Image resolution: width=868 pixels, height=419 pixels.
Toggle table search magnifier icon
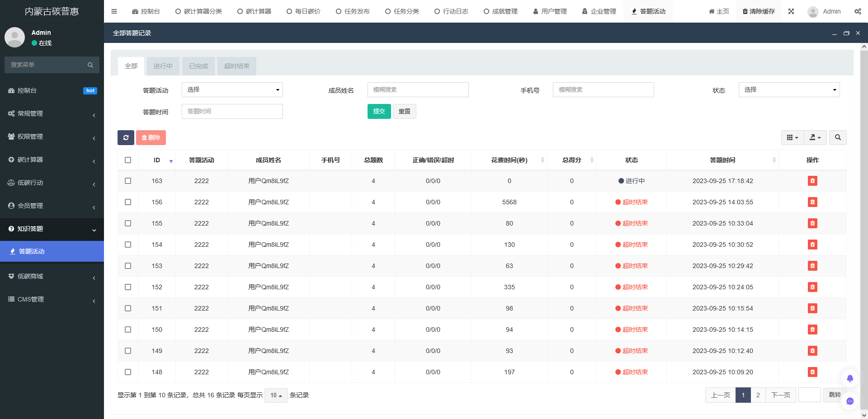[838, 137]
